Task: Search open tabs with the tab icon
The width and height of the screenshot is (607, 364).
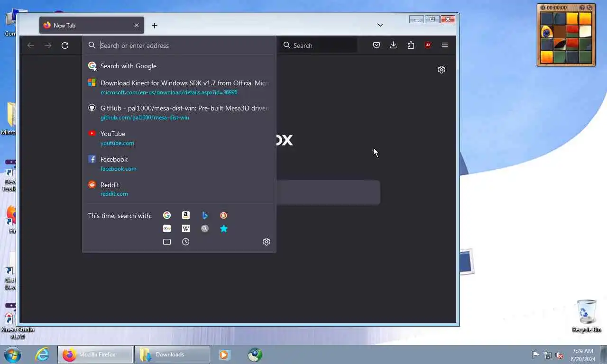Action: [x=167, y=242]
